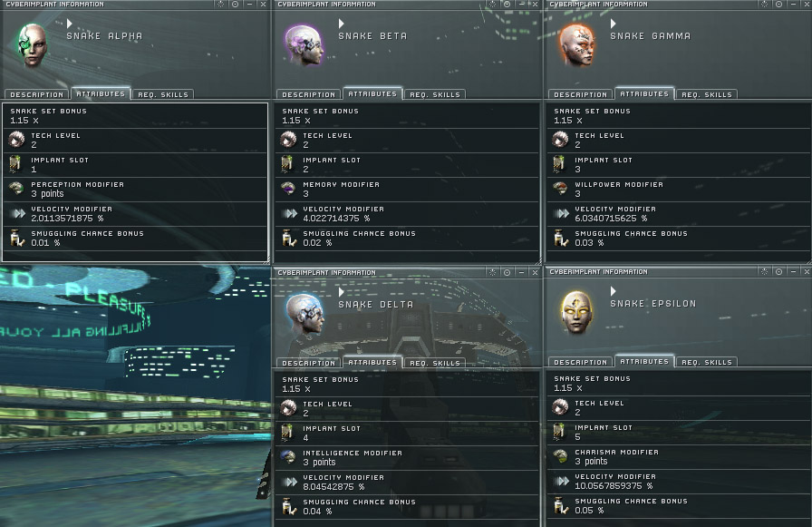Expand the arrow menu beside Snake Delta
The width and height of the screenshot is (812, 527).
[x=342, y=292]
